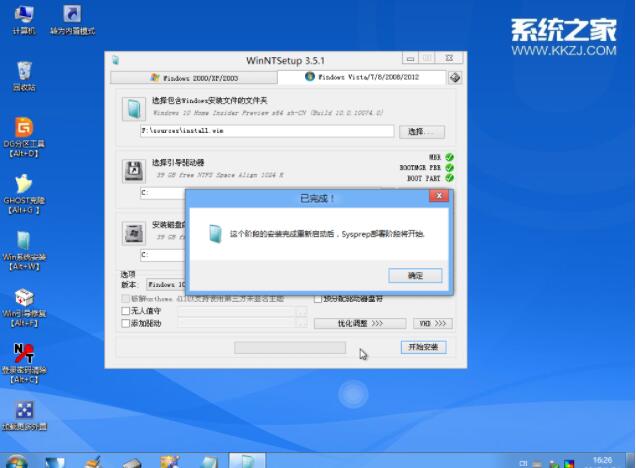Click the install.wim path input field
The height and width of the screenshot is (468, 636).
266,131
